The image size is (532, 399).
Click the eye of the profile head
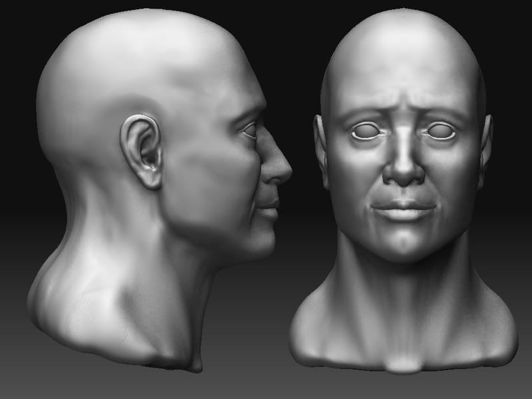click(251, 130)
